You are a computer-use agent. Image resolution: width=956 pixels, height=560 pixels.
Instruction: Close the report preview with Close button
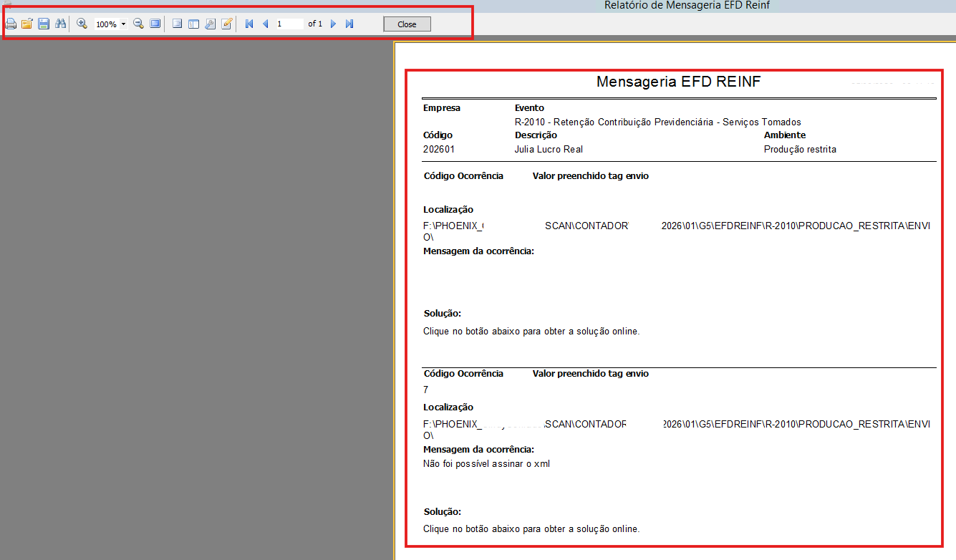(x=407, y=24)
